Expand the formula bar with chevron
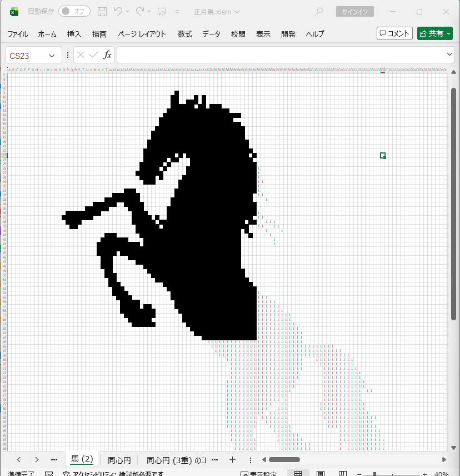Viewport: 460px width, 476px height. 450,54
